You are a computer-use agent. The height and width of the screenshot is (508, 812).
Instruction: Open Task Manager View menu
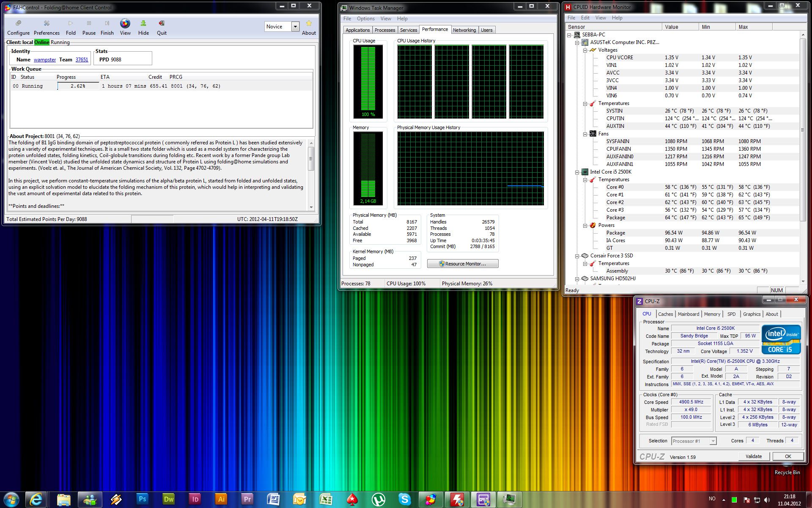(386, 19)
